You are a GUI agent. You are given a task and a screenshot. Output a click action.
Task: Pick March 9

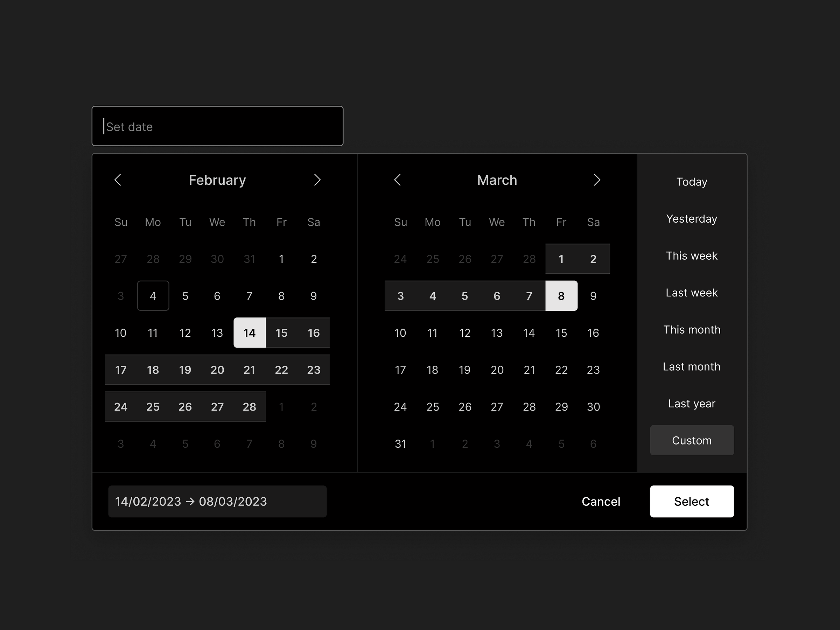coord(594,296)
